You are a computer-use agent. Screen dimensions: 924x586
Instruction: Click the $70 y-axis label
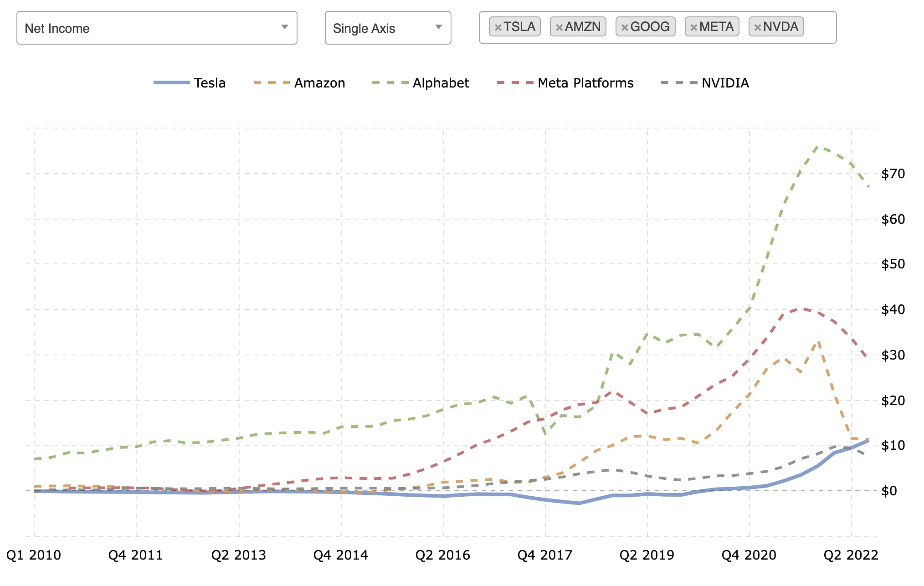893,174
